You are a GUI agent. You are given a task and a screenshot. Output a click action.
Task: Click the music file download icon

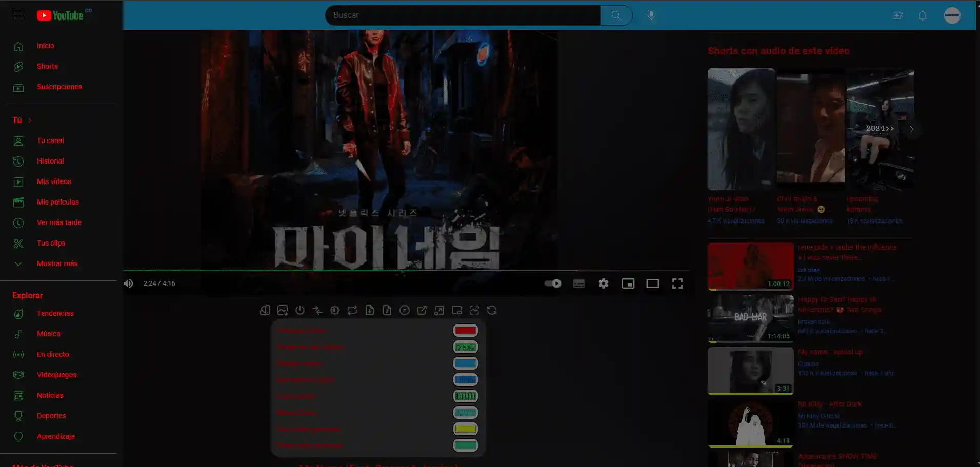pyautogui.click(x=387, y=310)
